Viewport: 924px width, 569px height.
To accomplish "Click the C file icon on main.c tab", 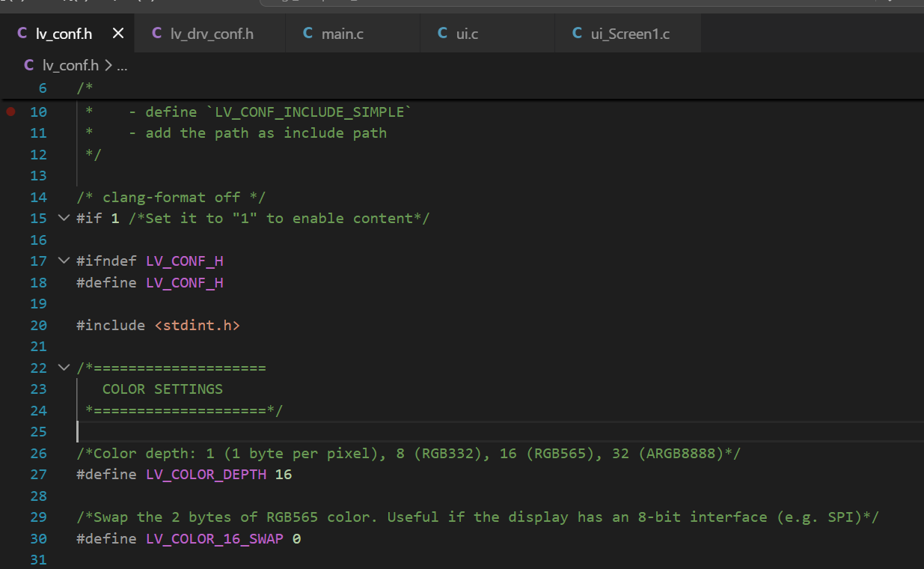I will 308,34.
